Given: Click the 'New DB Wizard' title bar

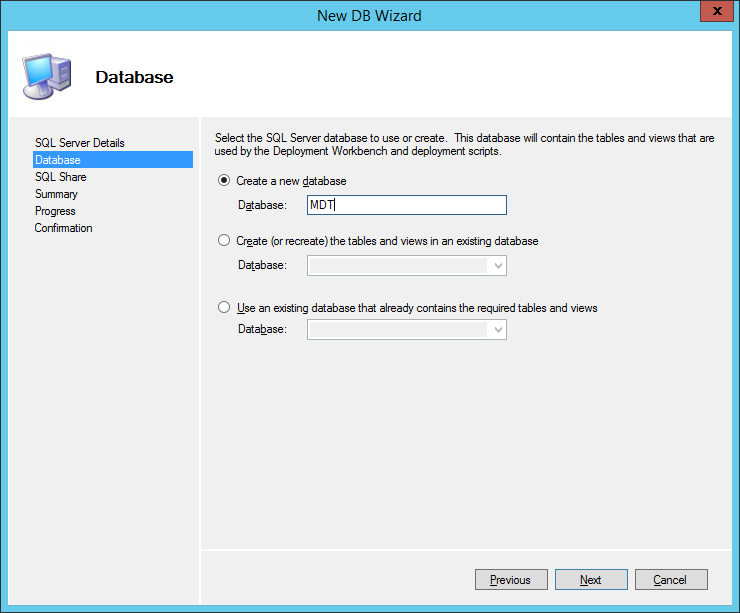Looking at the screenshot, I should coord(369,15).
